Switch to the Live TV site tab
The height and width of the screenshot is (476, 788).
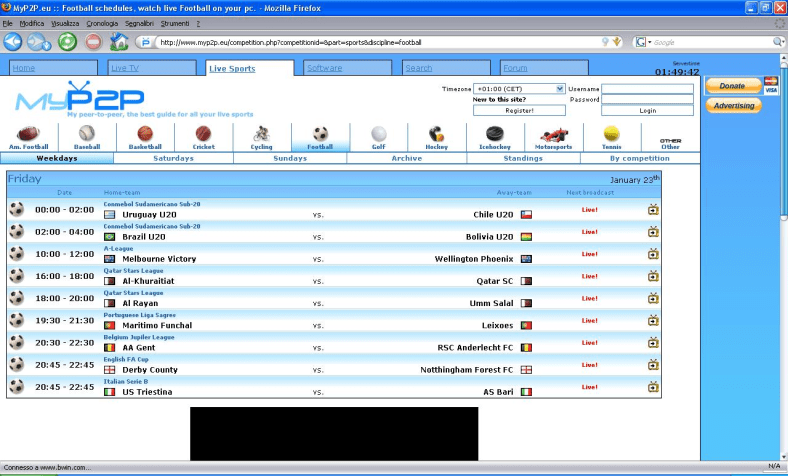coord(152,68)
